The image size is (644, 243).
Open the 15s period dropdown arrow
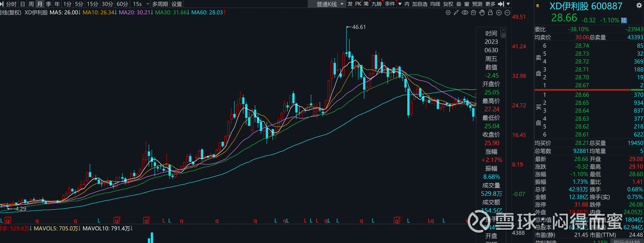pos(148,4)
